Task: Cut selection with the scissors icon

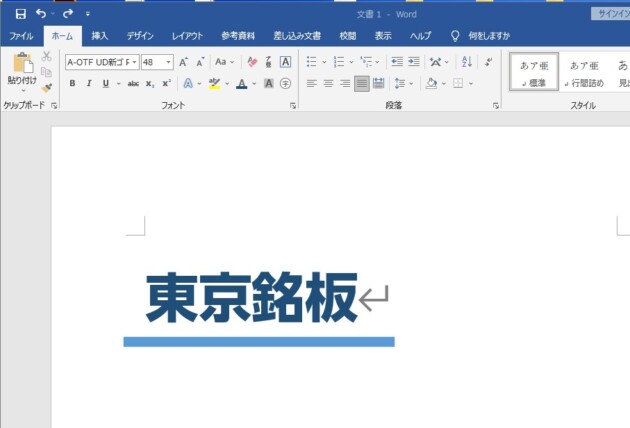Action: pos(47,56)
